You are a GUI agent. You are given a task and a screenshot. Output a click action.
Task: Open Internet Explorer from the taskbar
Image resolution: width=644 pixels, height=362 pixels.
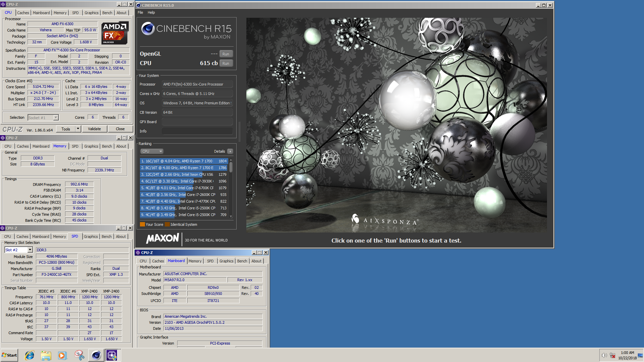click(x=30, y=355)
